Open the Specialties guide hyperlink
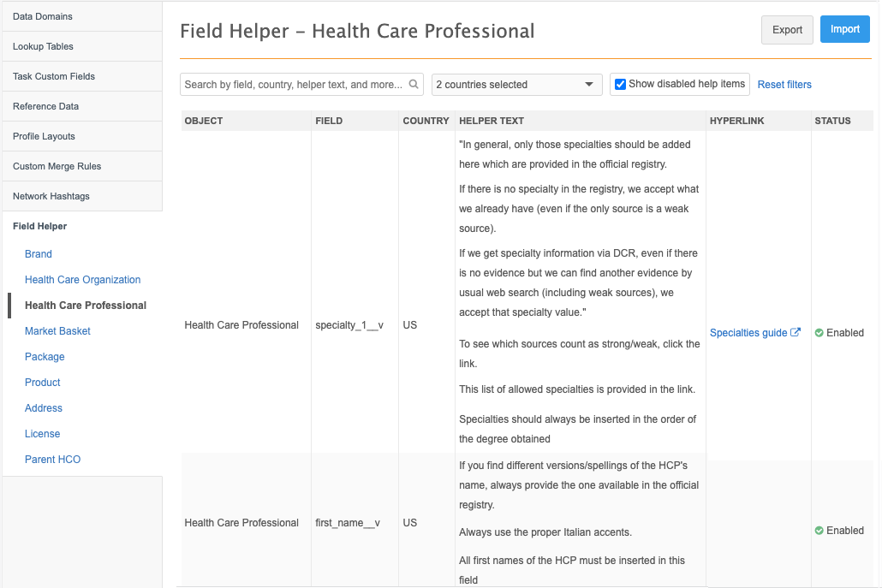 [748, 333]
